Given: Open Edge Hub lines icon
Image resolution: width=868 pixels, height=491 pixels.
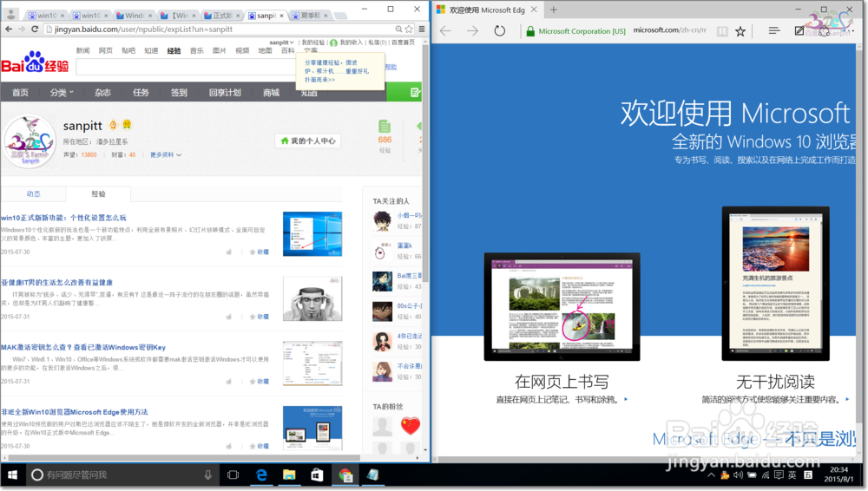Looking at the screenshot, I should click(x=774, y=31).
